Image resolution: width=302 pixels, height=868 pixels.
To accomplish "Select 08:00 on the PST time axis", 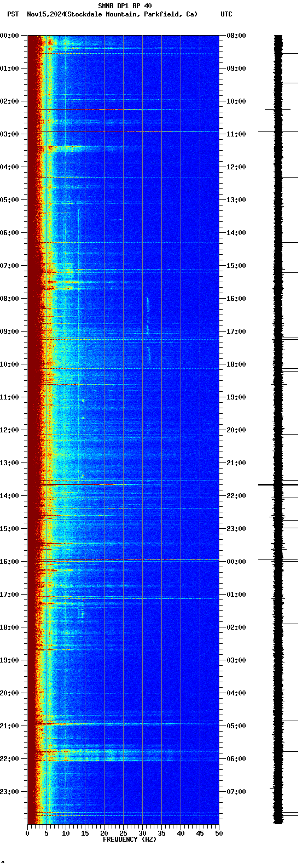I will pos(9,299).
